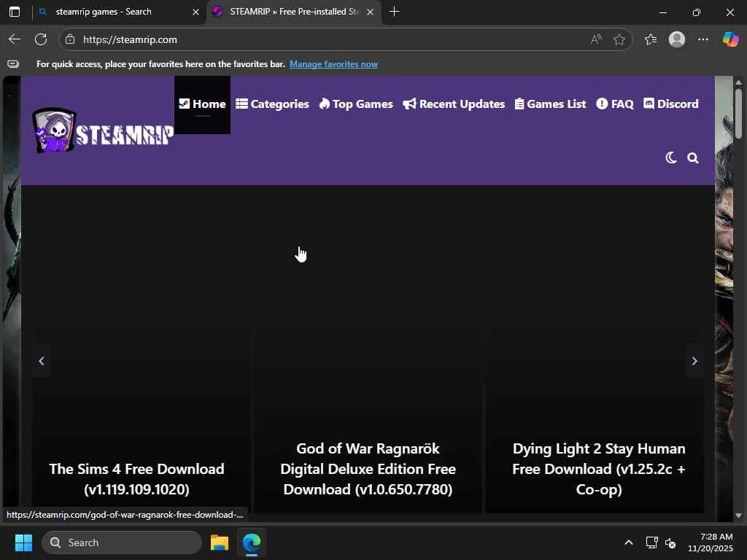Image resolution: width=747 pixels, height=560 pixels.
Task: Open the Favorites list icon
Action: click(x=651, y=39)
